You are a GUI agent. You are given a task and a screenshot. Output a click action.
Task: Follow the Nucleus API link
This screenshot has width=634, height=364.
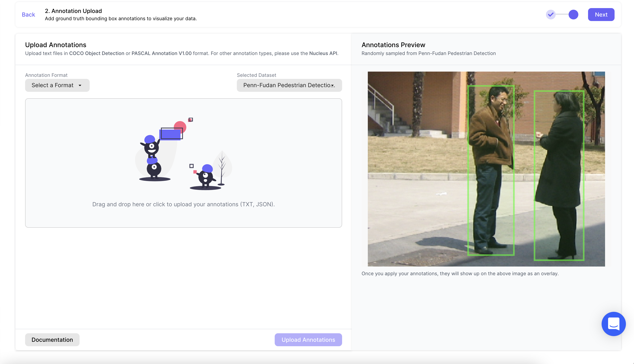(x=323, y=53)
